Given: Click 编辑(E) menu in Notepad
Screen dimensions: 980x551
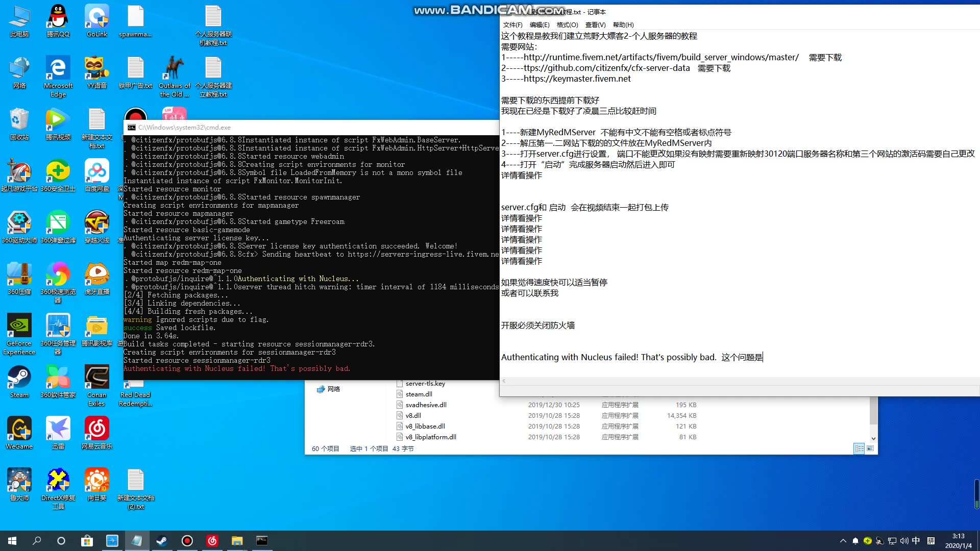Looking at the screenshot, I should pos(539,25).
